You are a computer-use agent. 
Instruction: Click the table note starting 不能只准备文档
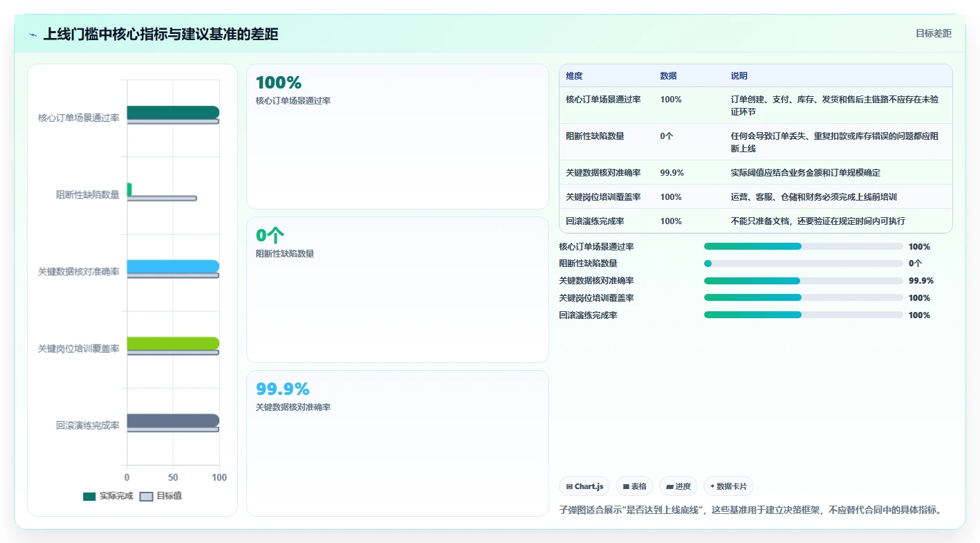pyautogui.click(x=817, y=221)
